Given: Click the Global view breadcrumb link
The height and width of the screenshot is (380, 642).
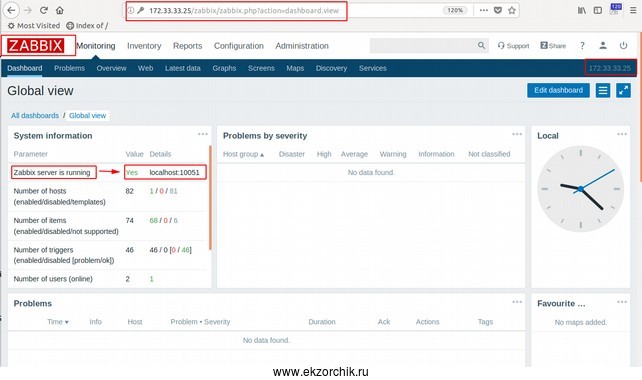Looking at the screenshot, I should point(87,115).
